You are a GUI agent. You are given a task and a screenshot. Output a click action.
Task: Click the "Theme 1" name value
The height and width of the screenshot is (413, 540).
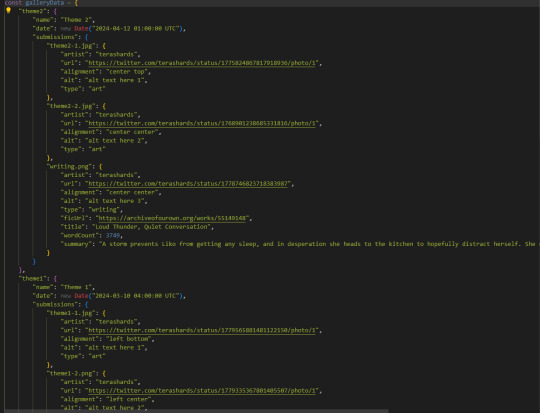(76, 287)
